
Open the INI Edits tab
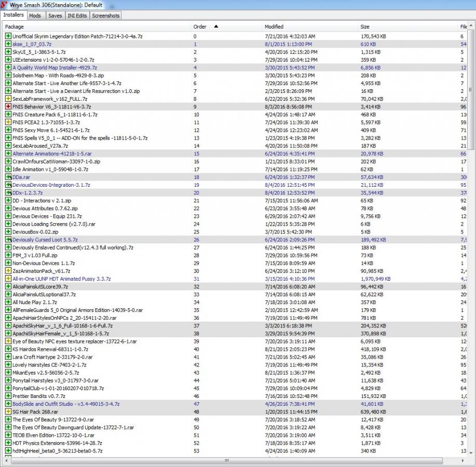(x=77, y=16)
